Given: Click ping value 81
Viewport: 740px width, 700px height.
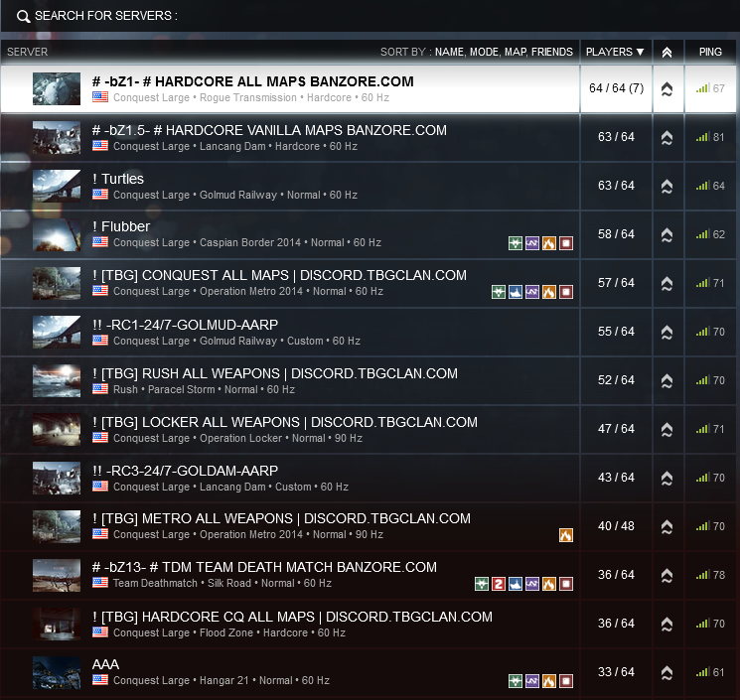Looking at the screenshot, I should [718, 137].
